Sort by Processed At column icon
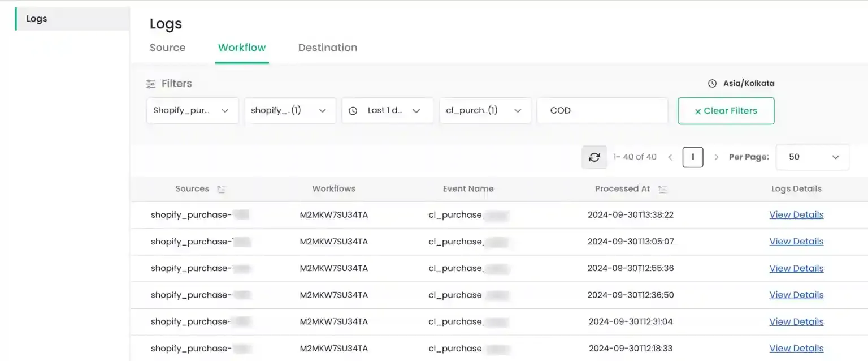This screenshot has height=361, width=868. click(x=662, y=189)
